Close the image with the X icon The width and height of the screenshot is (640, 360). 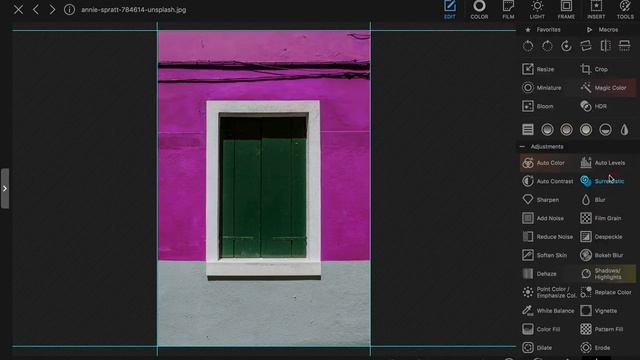tap(18, 9)
